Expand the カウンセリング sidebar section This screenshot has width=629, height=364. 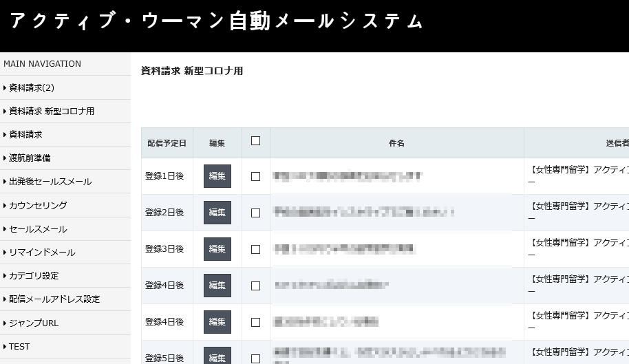pos(38,205)
